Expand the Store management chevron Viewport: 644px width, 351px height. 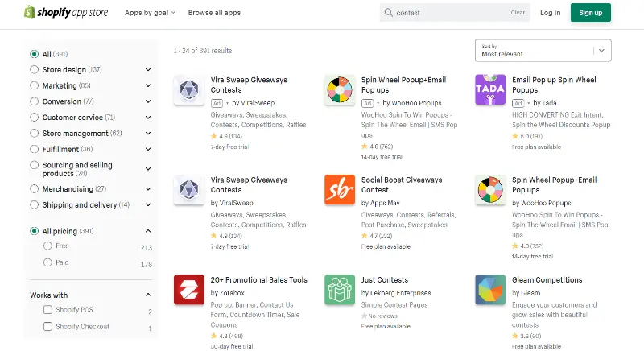click(x=148, y=134)
